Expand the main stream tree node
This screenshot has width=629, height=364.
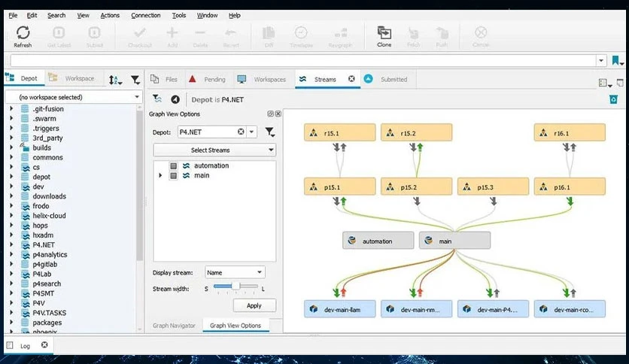(160, 175)
